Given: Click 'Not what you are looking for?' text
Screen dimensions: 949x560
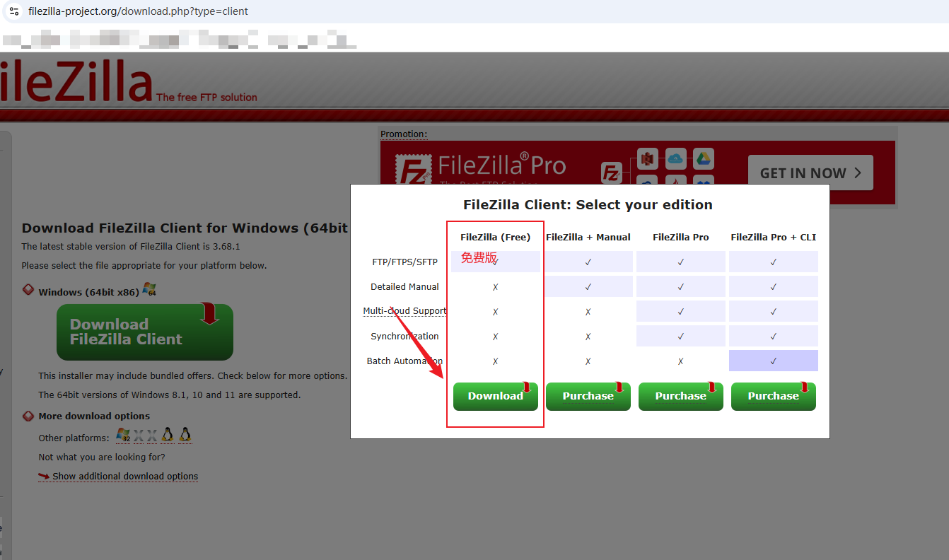Looking at the screenshot, I should [x=102, y=457].
